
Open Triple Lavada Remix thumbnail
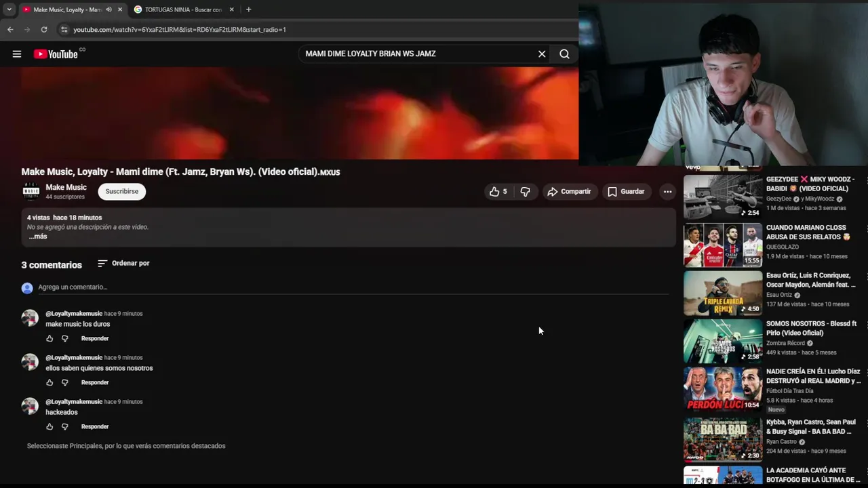[723, 293]
